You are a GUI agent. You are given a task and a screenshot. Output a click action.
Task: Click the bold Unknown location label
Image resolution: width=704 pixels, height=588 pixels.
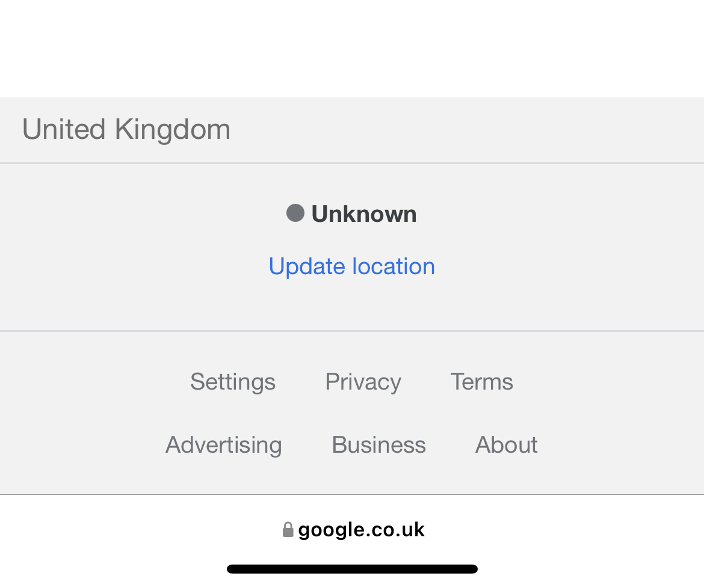tap(364, 214)
